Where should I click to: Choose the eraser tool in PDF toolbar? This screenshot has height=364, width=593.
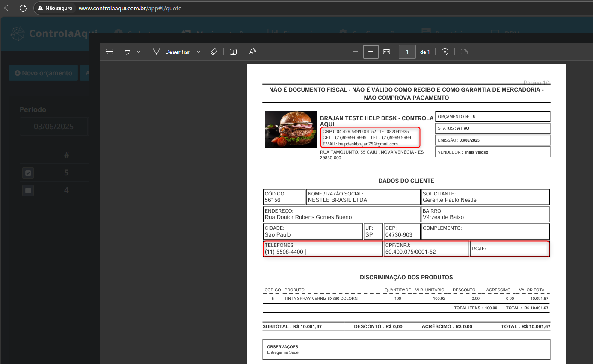pos(214,52)
